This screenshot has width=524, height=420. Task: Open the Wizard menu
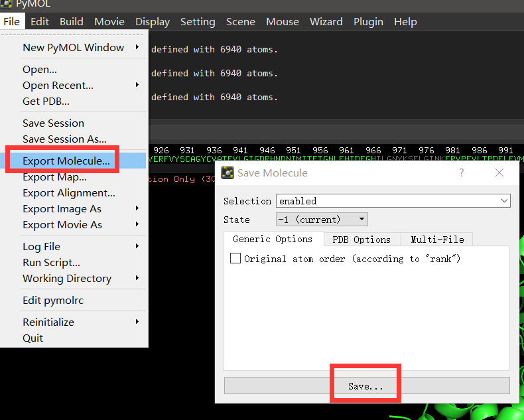326,22
